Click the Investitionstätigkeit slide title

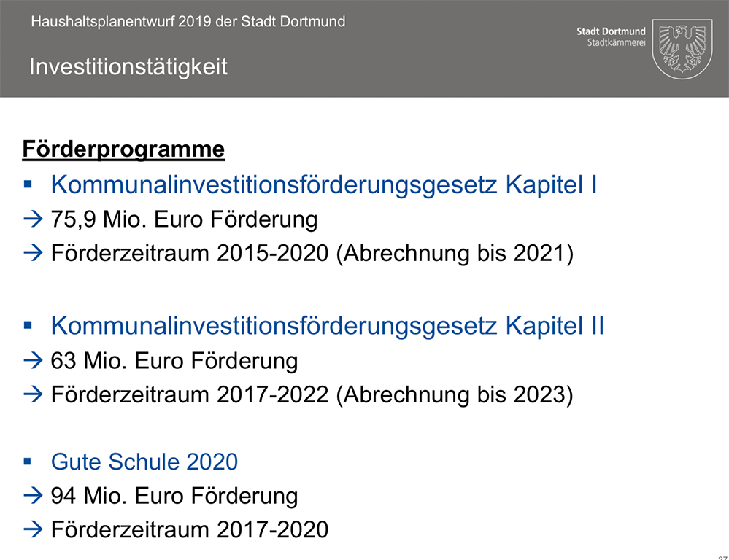click(128, 67)
